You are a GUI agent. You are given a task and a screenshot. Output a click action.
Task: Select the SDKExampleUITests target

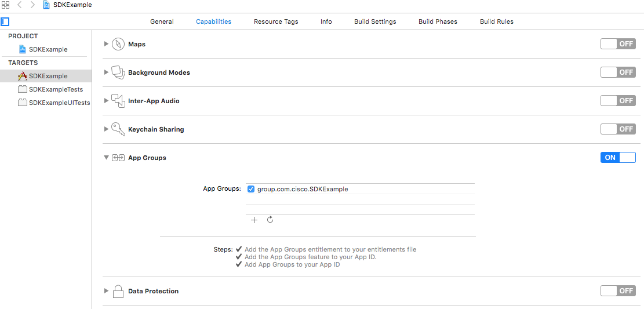coord(60,103)
